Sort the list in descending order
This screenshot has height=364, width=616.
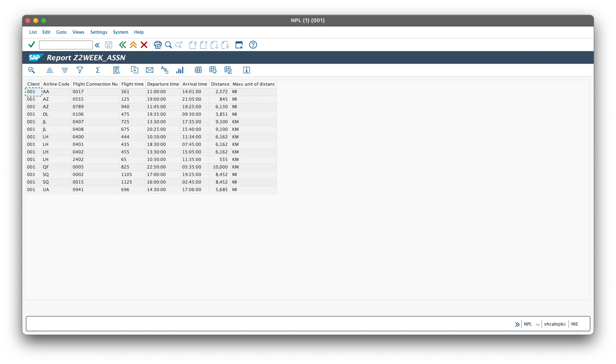pyautogui.click(x=65, y=70)
